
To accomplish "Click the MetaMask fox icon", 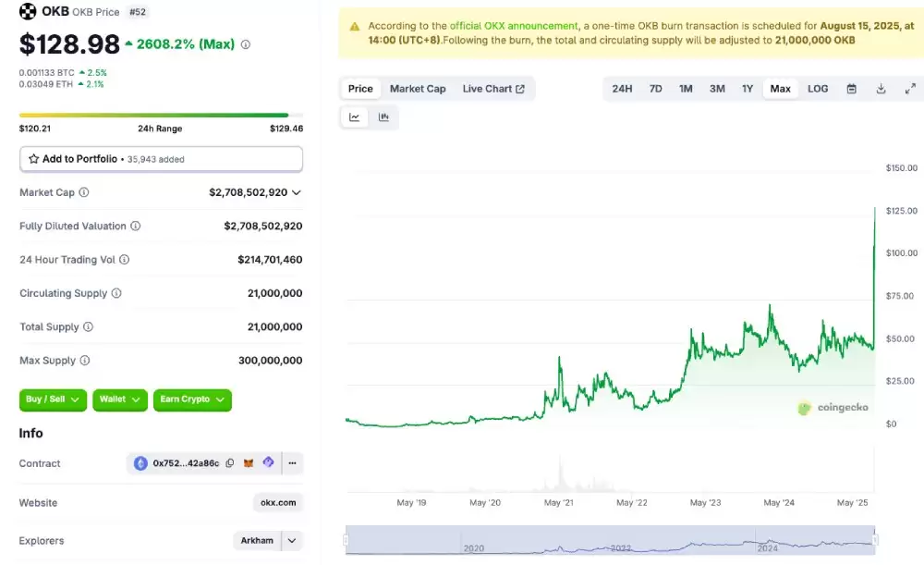I will click(x=249, y=463).
